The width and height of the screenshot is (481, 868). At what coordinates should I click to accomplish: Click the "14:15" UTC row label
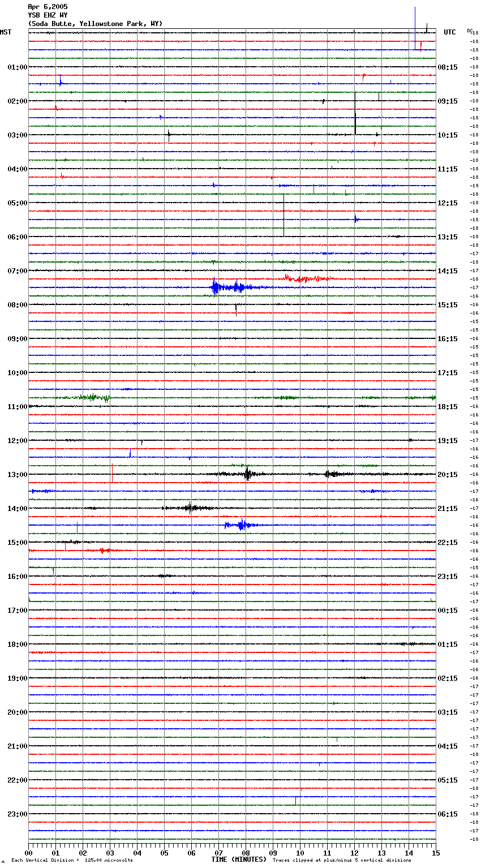[448, 271]
